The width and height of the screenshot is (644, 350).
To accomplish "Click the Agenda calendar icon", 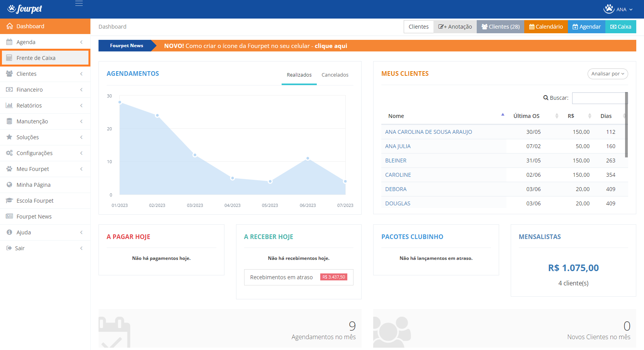I will [x=9, y=42].
